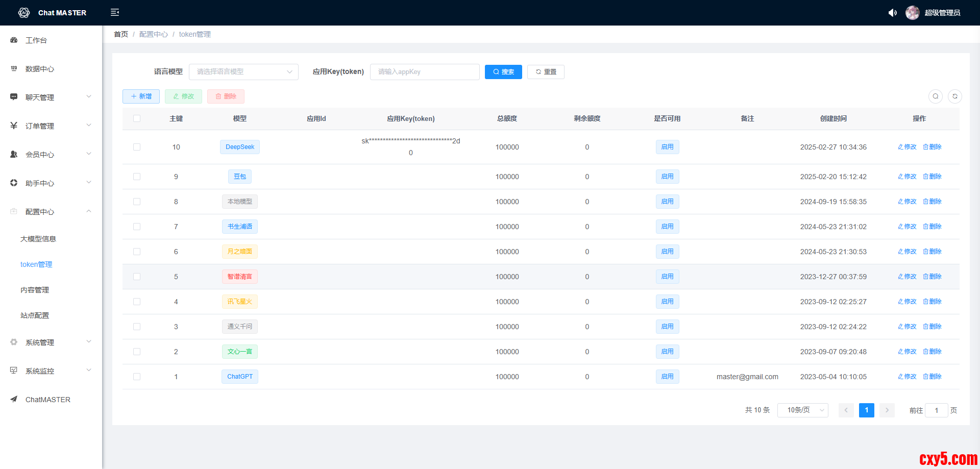
Task: Open the 语言模型 language model dropdown
Action: [x=243, y=72]
